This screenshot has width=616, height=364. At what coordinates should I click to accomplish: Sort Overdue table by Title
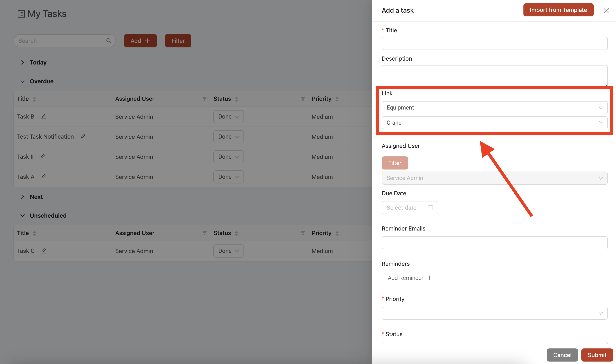[x=34, y=99]
